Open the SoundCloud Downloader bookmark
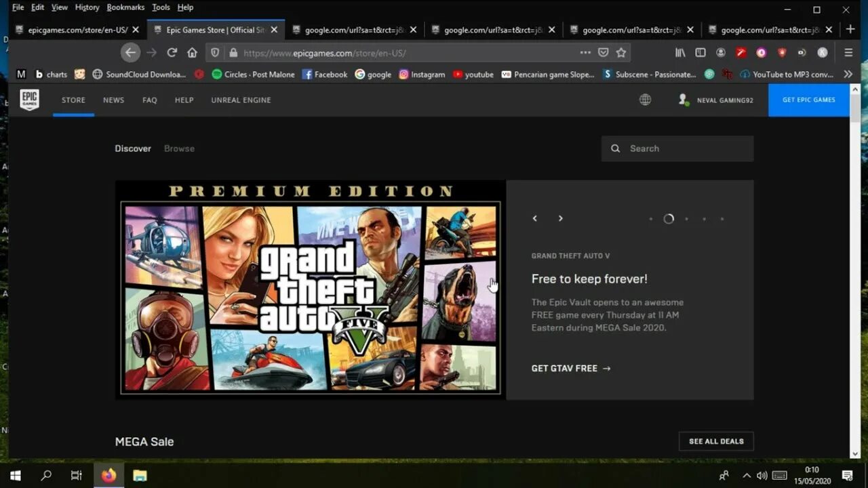Image resolution: width=868 pixels, height=488 pixels. [x=139, y=74]
